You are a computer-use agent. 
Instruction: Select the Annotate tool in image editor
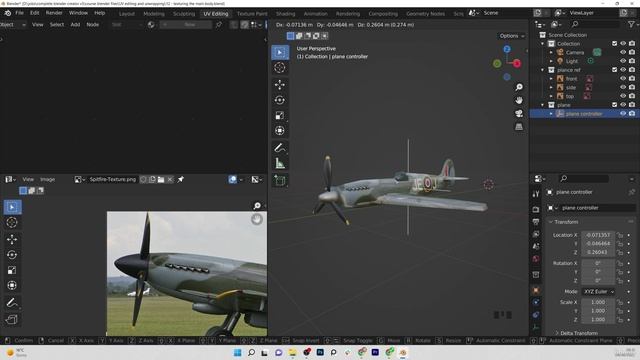(12, 303)
